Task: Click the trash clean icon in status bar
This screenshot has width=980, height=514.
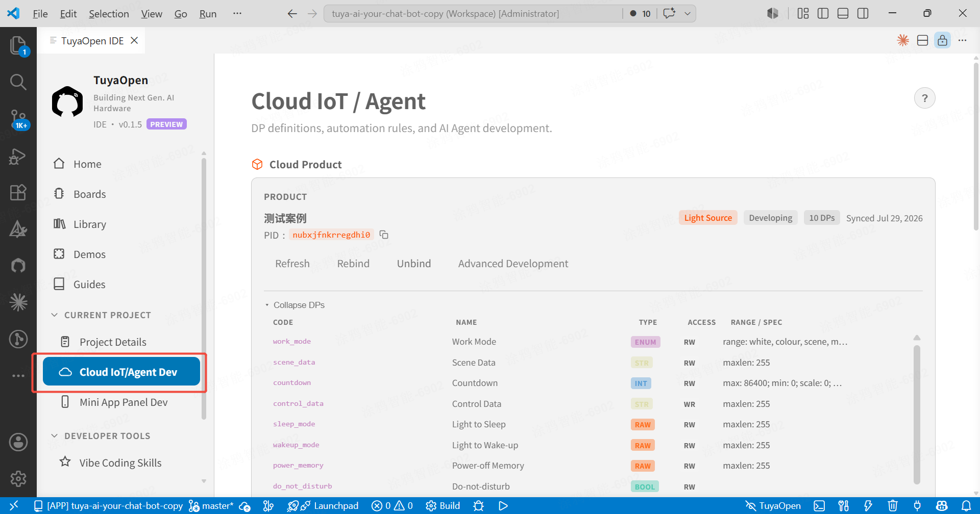Action: point(893,506)
